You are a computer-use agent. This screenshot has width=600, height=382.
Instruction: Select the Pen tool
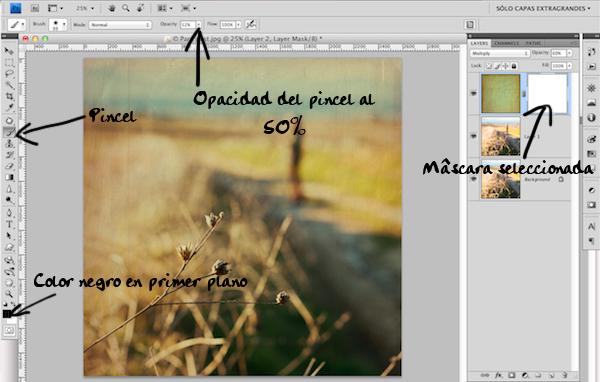pyautogui.click(x=9, y=213)
